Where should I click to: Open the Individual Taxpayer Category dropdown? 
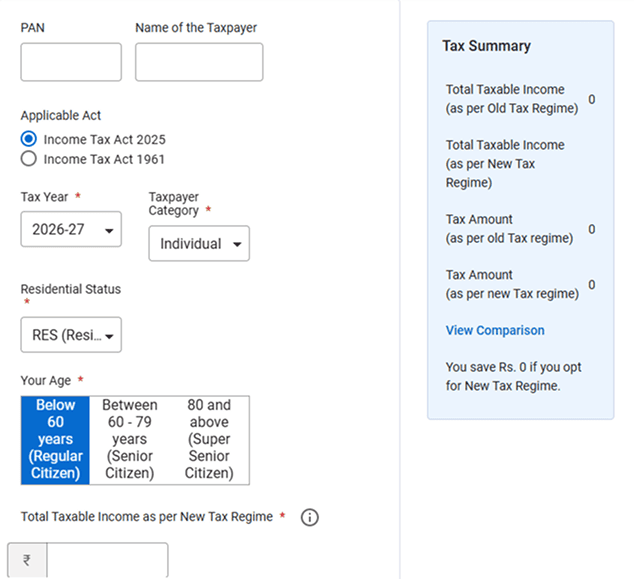pos(199,243)
